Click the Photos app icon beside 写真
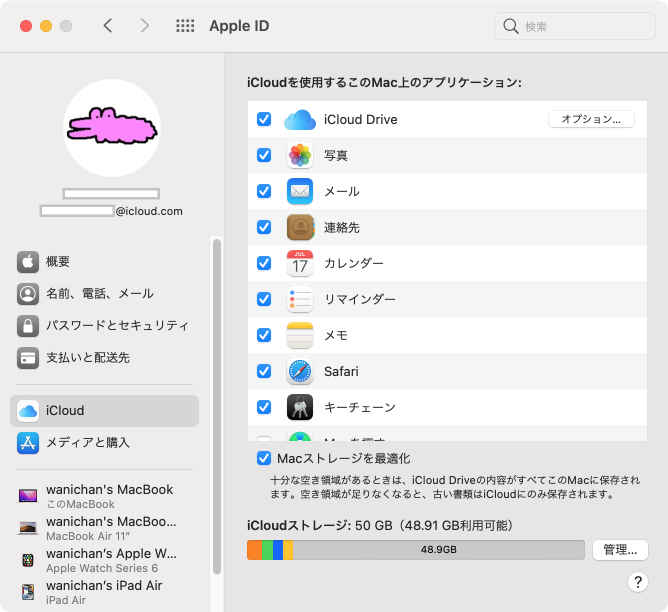The height and width of the screenshot is (612, 668). pos(300,155)
